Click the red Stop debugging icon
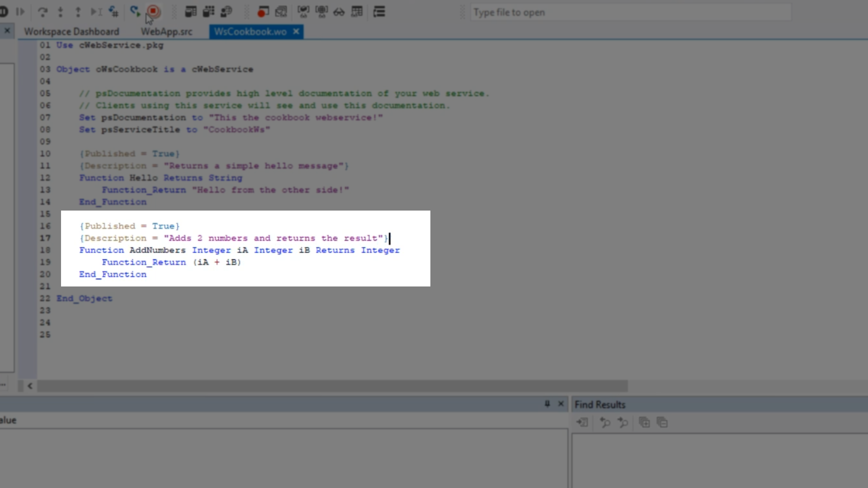Image resolution: width=868 pixels, height=488 pixels. (x=153, y=11)
